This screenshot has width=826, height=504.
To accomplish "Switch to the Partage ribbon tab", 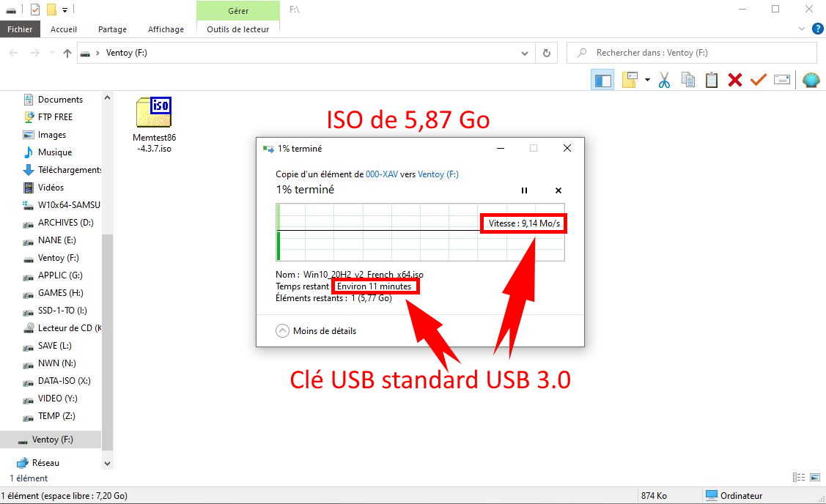I will (112, 29).
